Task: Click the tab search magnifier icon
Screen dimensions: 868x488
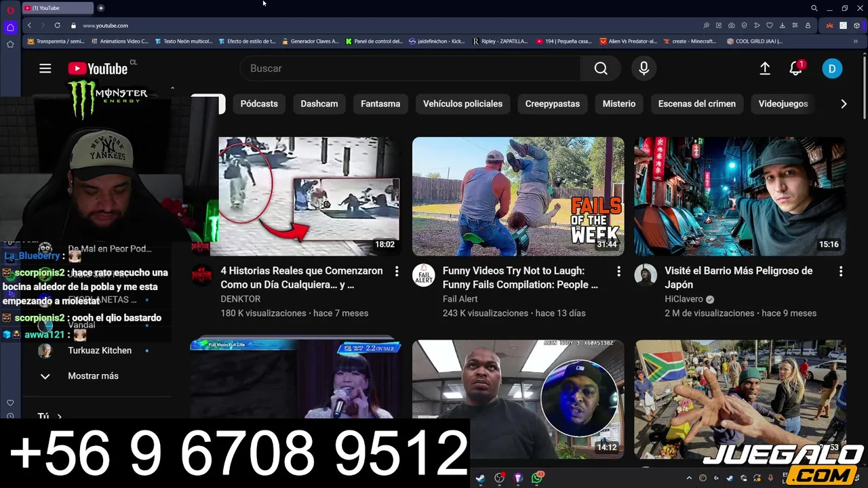Action: pyautogui.click(x=814, y=8)
